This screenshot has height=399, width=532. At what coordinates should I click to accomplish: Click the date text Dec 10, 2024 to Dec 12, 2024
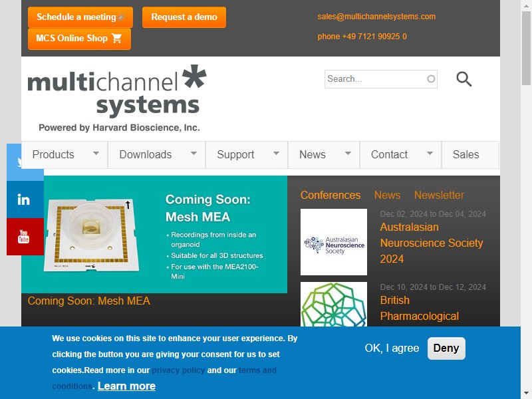pyautogui.click(x=433, y=287)
